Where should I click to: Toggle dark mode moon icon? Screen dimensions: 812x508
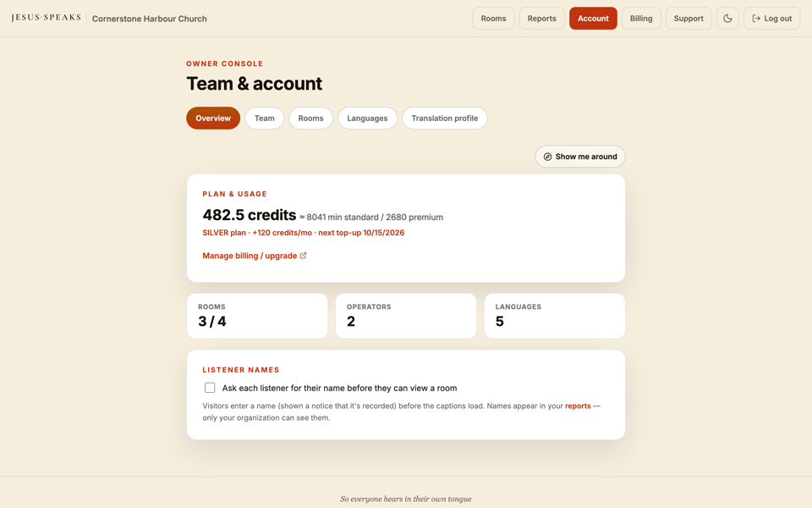click(x=727, y=18)
